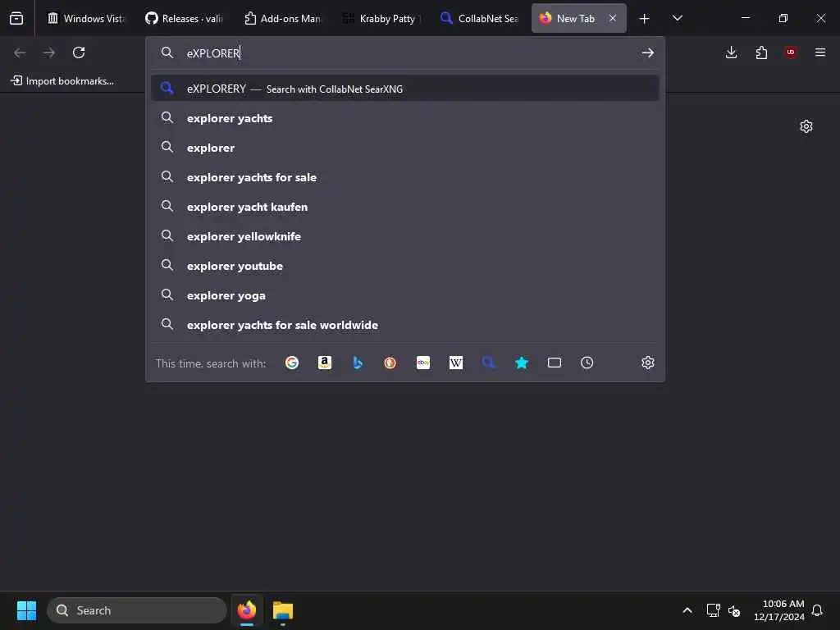Open search settings gear in dropdown
Viewport: 840px width, 630px height.
(648, 363)
